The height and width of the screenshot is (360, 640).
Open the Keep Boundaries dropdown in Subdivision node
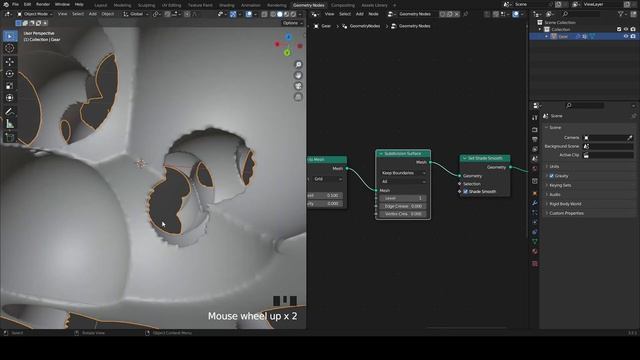pyautogui.click(x=403, y=173)
